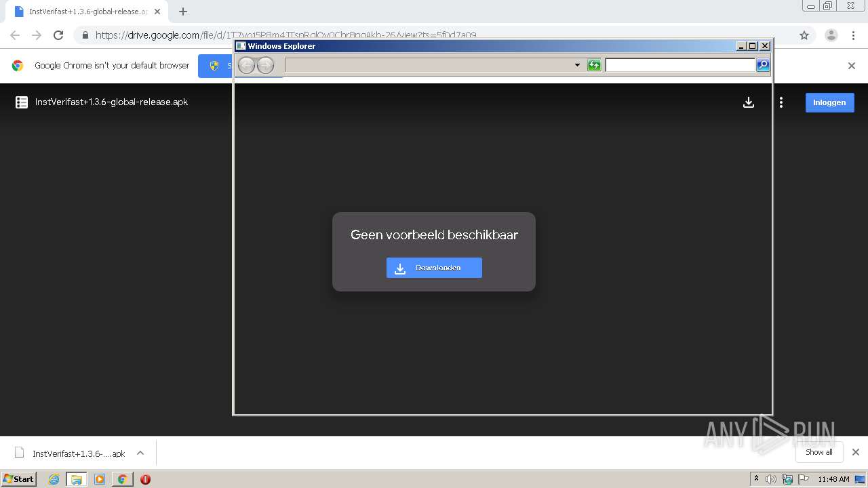This screenshot has height=488, width=868.
Task: Open the Chrome profile avatar
Action: coord(831,35)
